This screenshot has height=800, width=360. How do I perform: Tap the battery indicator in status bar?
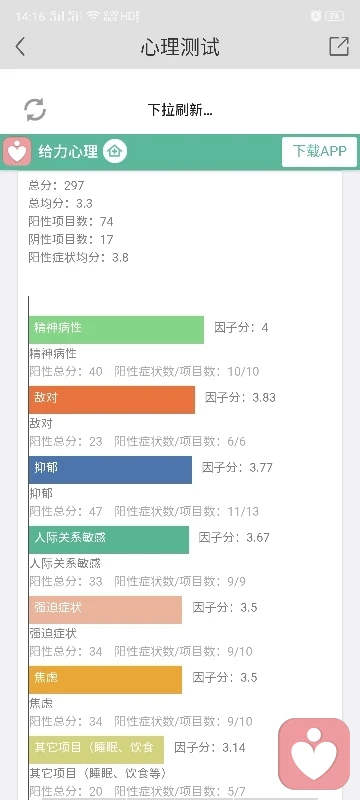click(335, 16)
